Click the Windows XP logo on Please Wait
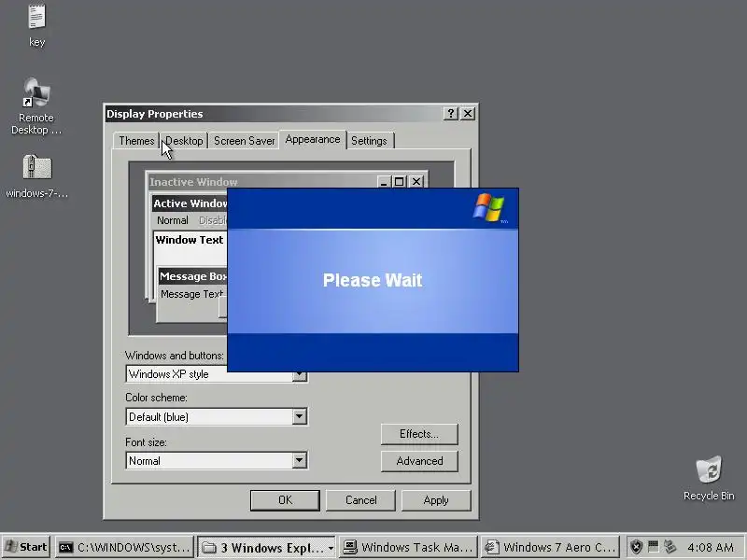Screen dimensions: 747x560 pos(489,207)
